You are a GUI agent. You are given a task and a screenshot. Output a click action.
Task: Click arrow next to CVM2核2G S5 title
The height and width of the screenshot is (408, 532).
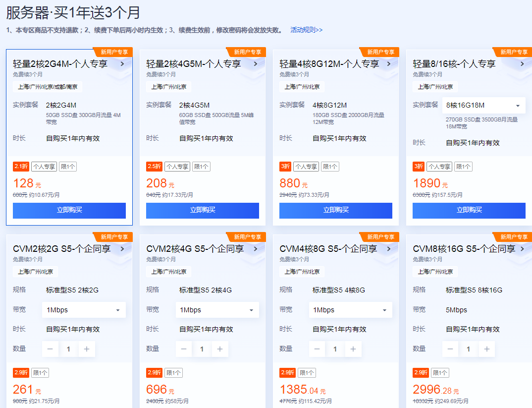coord(122,249)
